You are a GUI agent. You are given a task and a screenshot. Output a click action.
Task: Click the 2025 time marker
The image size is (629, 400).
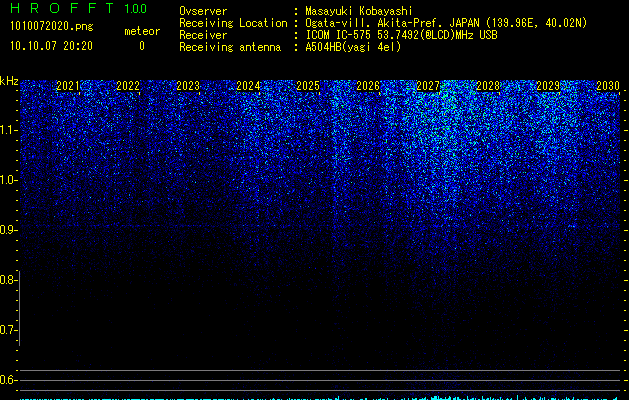(308, 86)
